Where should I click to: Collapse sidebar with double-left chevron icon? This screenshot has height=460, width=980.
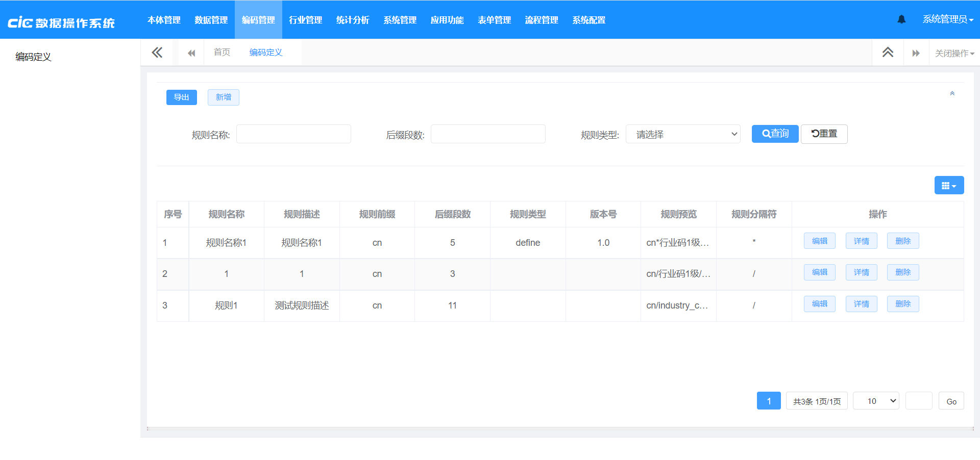[x=157, y=53]
